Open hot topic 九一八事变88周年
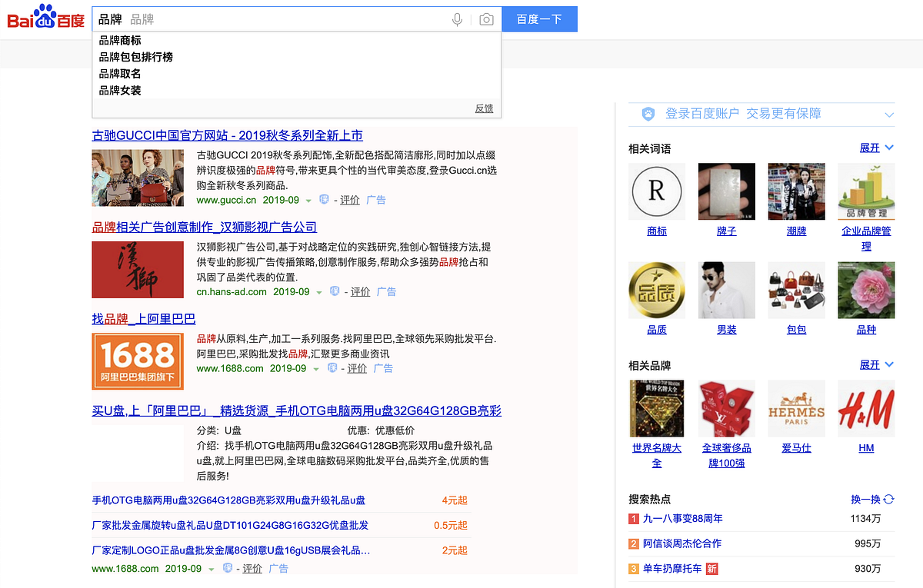The image size is (923, 588). click(683, 519)
